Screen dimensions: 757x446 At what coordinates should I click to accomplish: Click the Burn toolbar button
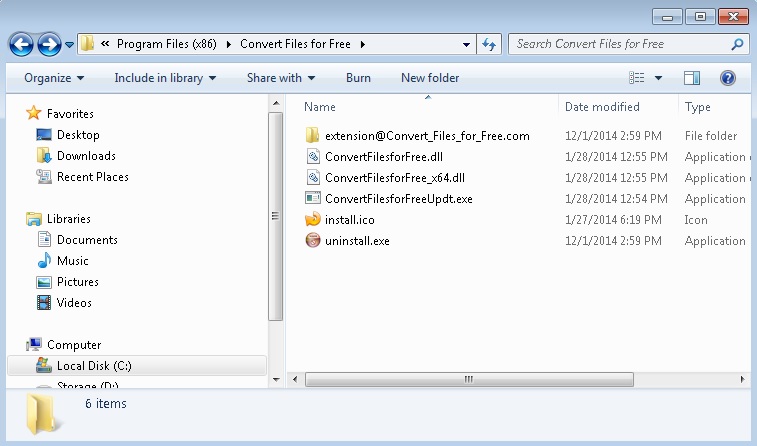pos(358,78)
